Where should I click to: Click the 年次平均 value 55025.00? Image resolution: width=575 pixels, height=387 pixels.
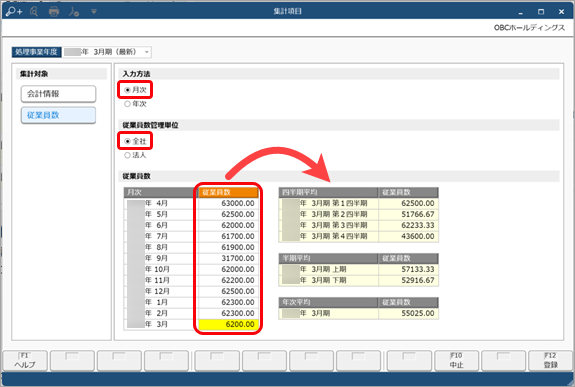tap(408, 314)
